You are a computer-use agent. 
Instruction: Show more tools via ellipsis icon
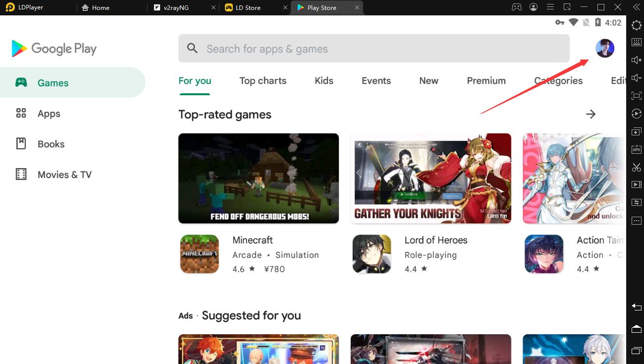637,220
